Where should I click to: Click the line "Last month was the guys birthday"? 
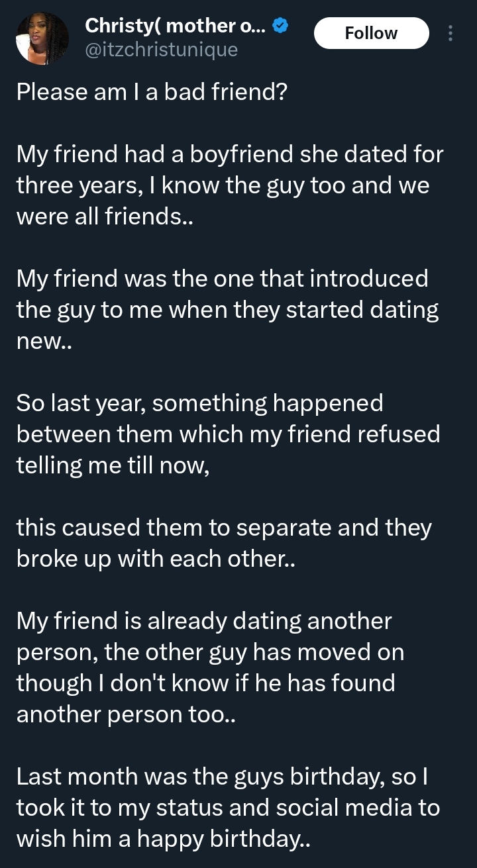click(223, 777)
